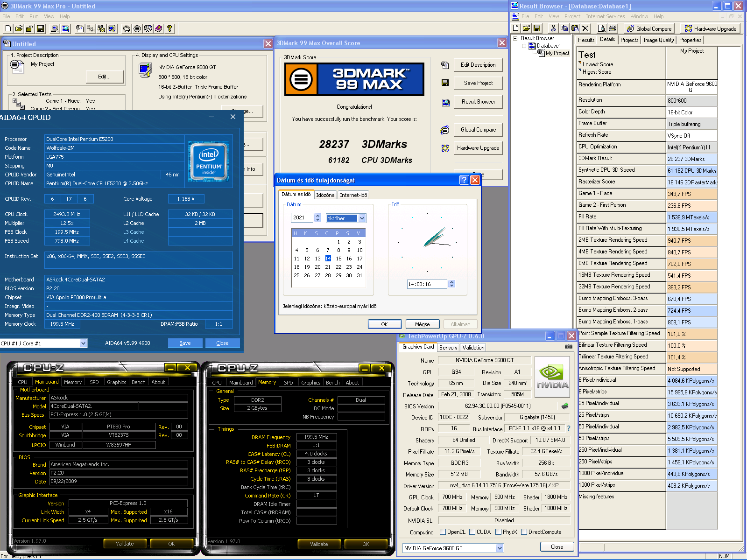Collapse the Result Browser tree root node
This screenshot has height=560, width=747.
(515, 38)
